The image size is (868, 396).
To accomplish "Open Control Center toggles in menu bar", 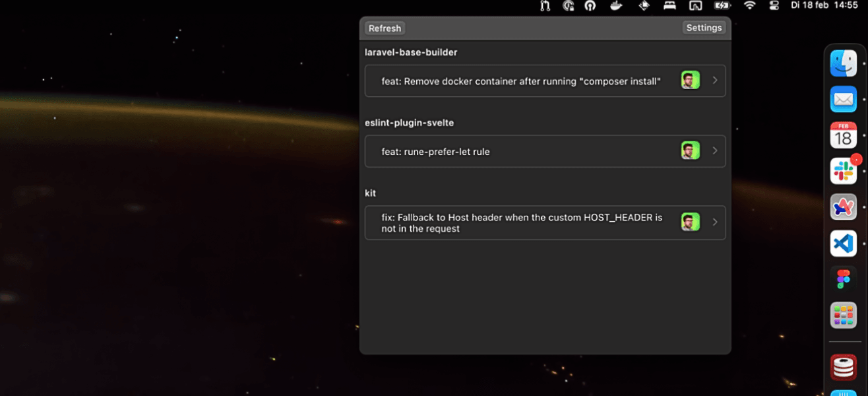I will (774, 6).
